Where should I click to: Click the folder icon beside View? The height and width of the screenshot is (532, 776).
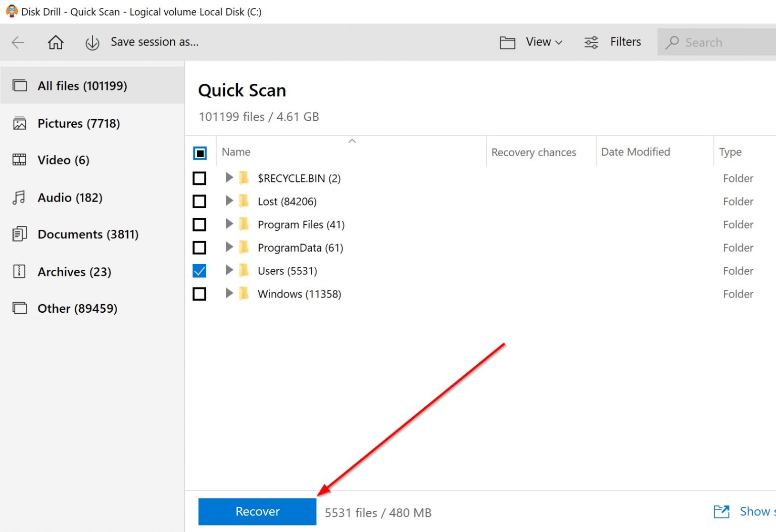(508, 42)
